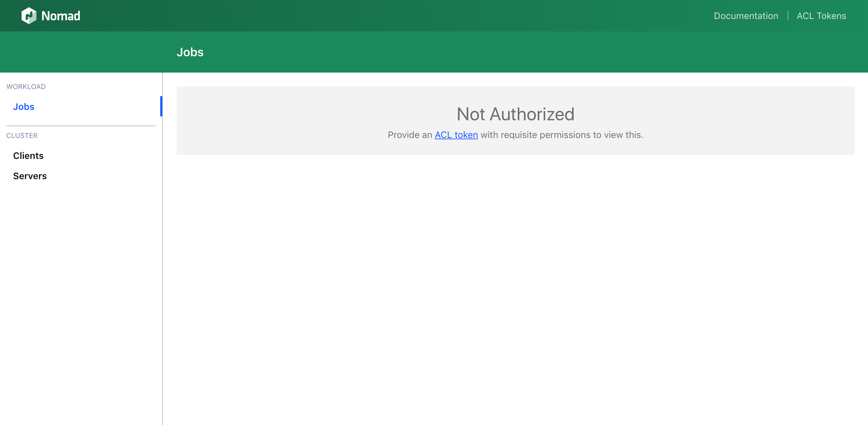Click the Not Authorized heading
Viewport: 868px width, 425px height.
point(515,114)
